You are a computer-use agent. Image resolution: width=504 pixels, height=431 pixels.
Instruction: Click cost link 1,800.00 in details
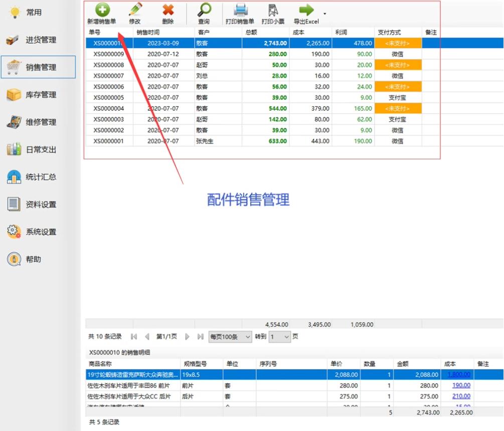pyautogui.click(x=459, y=374)
